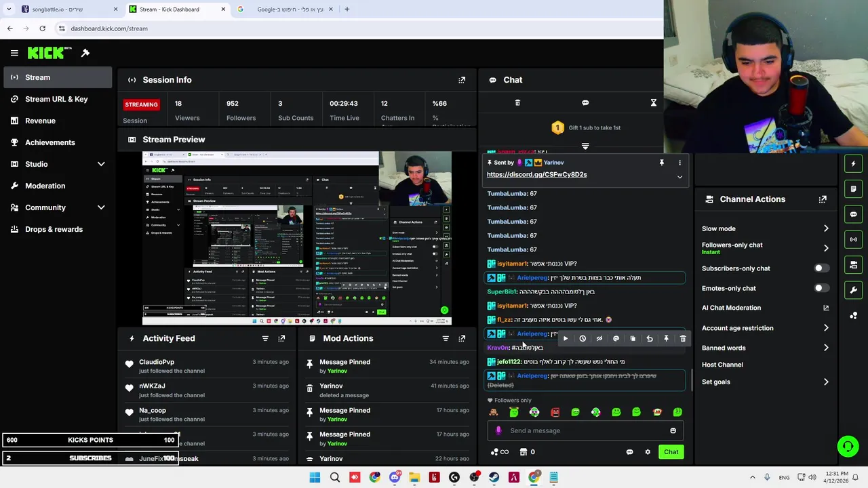Click the mention @ icon in message action bar
The height and width of the screenshot is (488, 868).
click(x=616, y=338)
